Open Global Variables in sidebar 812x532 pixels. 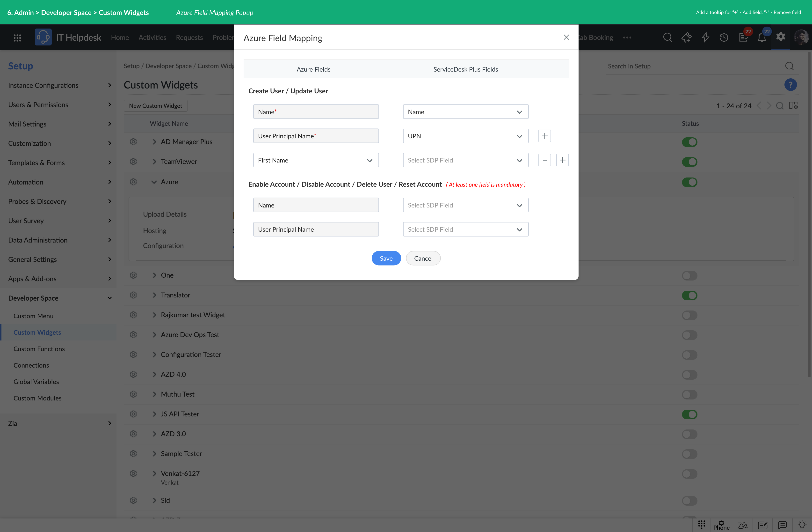click(x=36, y=382)
